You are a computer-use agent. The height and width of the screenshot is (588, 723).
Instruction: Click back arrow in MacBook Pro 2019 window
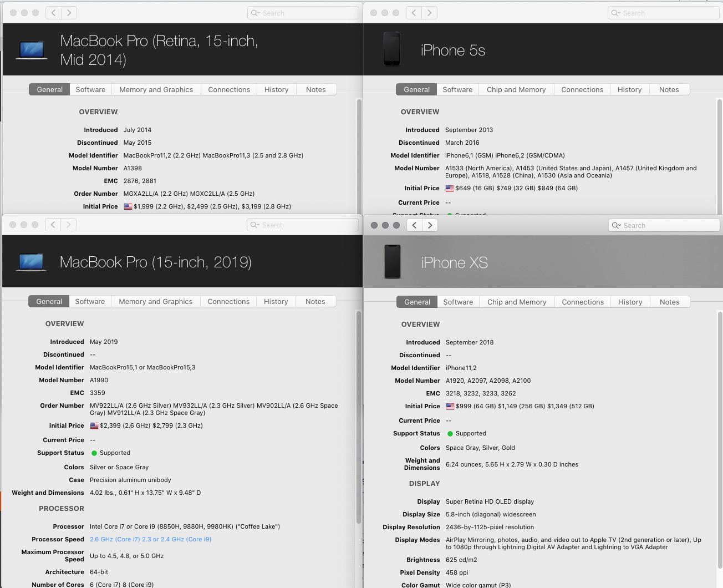click(x=53, y=225)
